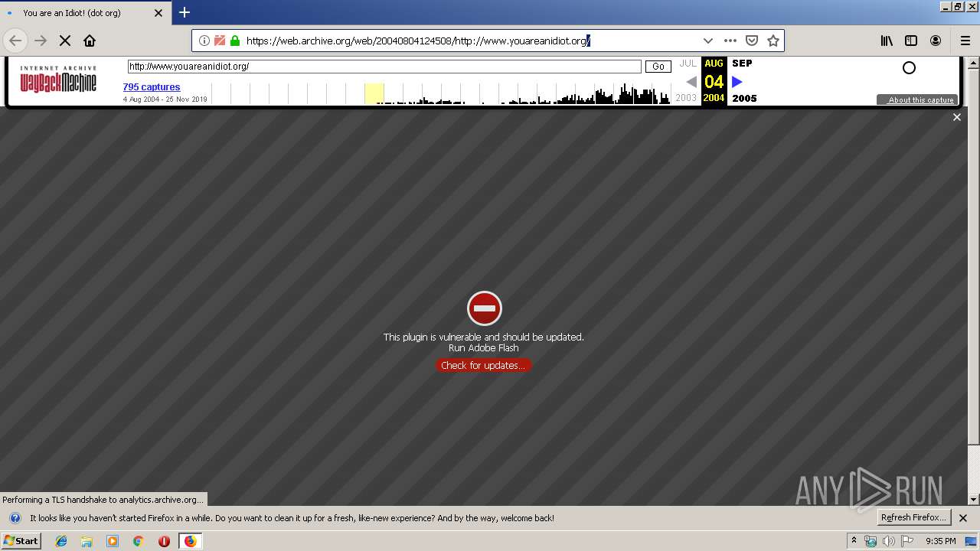Image resolution: width=980 pixels, height=551 pixels.
Task: Click the blocked plugin red icon
Action: tap(484, 308)
